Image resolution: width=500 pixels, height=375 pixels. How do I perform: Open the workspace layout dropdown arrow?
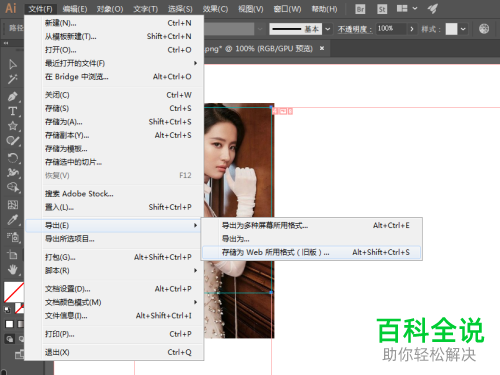click(x=415, y=8)
